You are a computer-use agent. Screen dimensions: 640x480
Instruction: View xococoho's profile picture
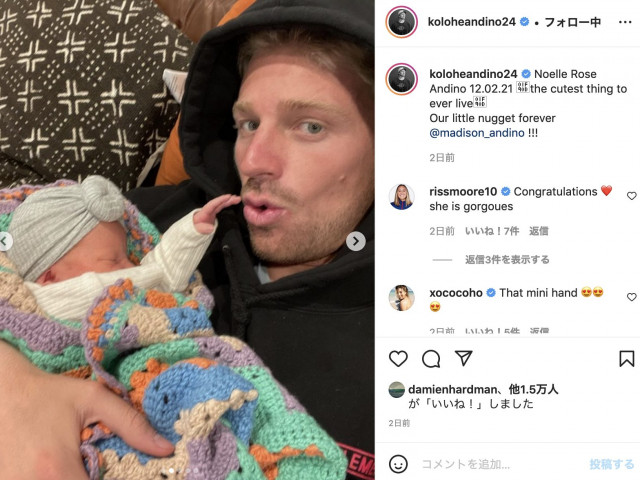click(401, 298)
